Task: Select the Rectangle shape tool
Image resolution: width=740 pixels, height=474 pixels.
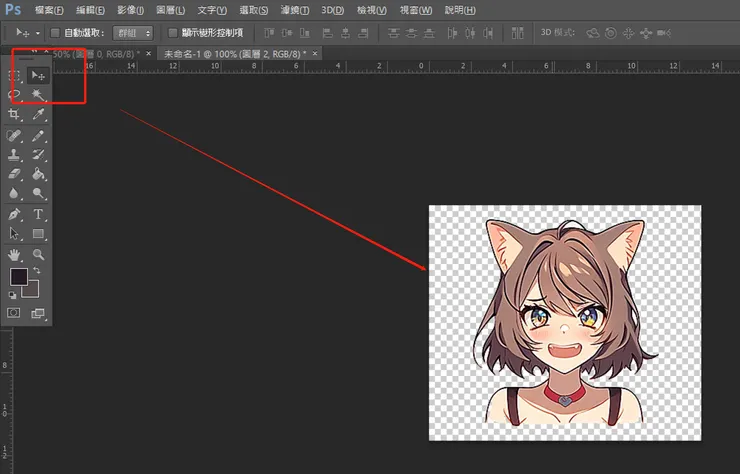Action: 38,234
